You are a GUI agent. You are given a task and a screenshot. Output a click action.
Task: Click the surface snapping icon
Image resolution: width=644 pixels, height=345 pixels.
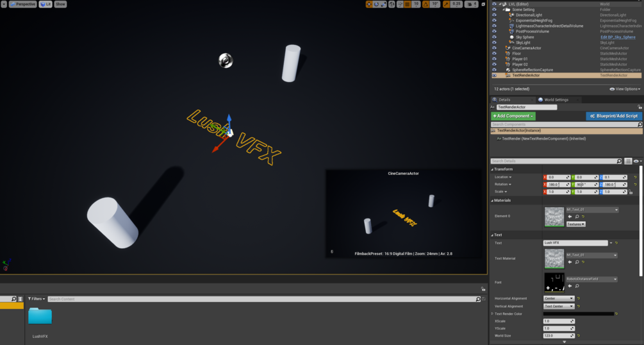pyautogui.click(x=400, y=4)
